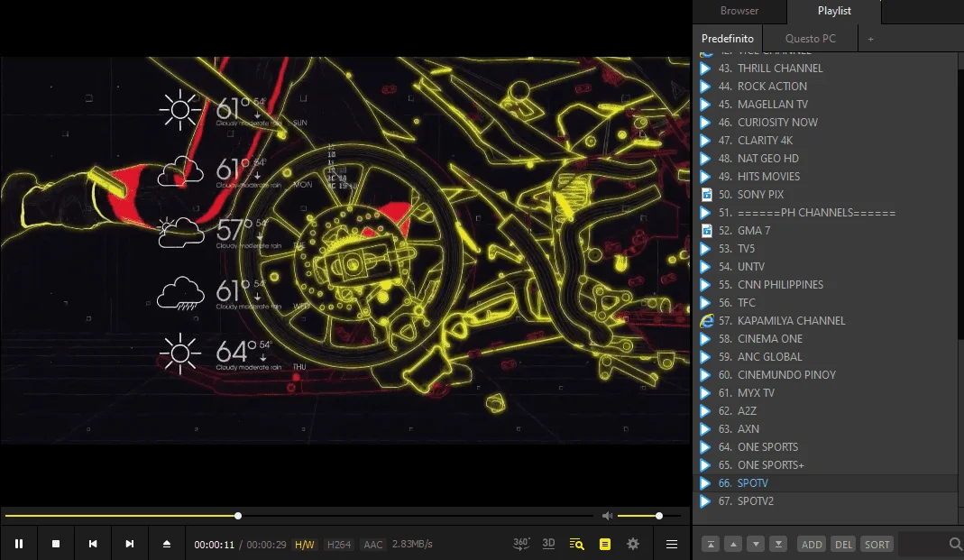Adjust the volume slider
964x560 pixels.
(x=648, y=516)
